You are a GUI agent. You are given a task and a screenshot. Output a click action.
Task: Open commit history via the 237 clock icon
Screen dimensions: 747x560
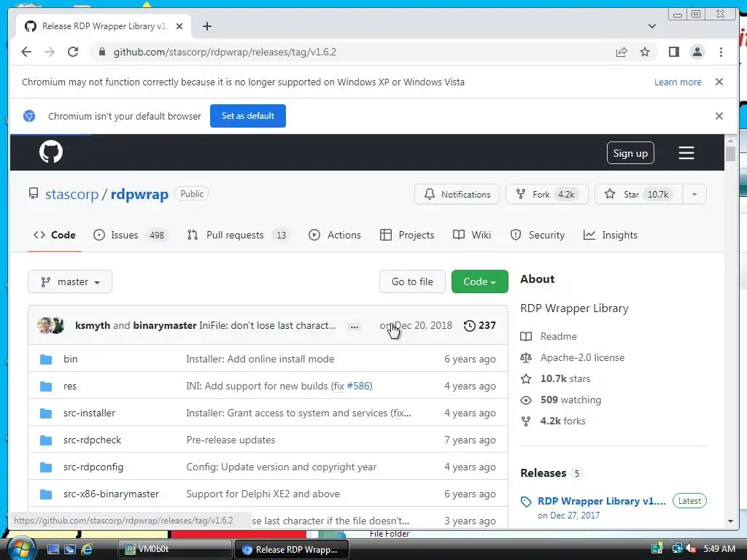(480, 325)
